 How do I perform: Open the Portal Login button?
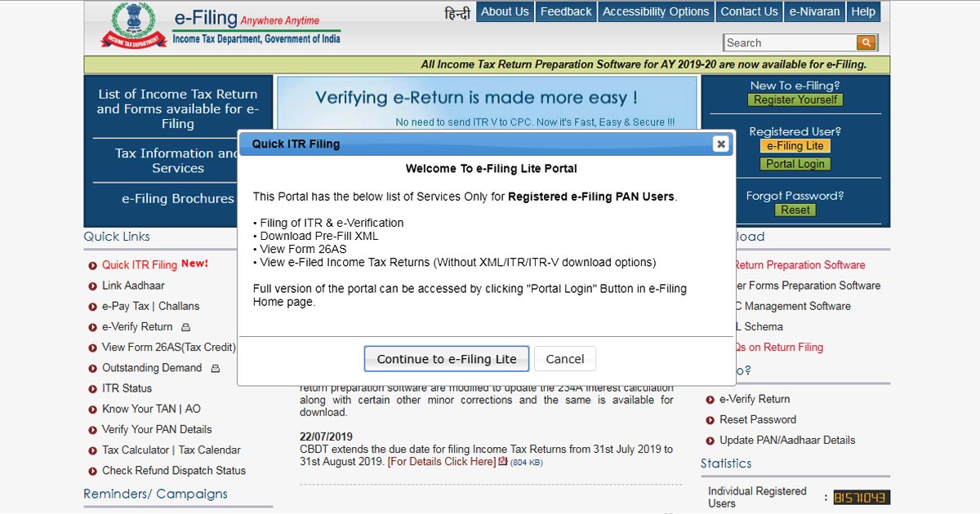[x=795, y=164]
